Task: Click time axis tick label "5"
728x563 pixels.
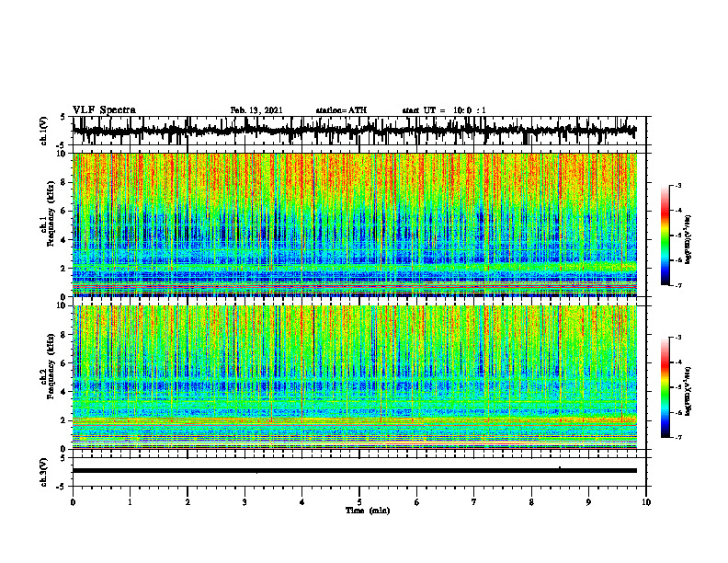Action: (x=359, y=502)
